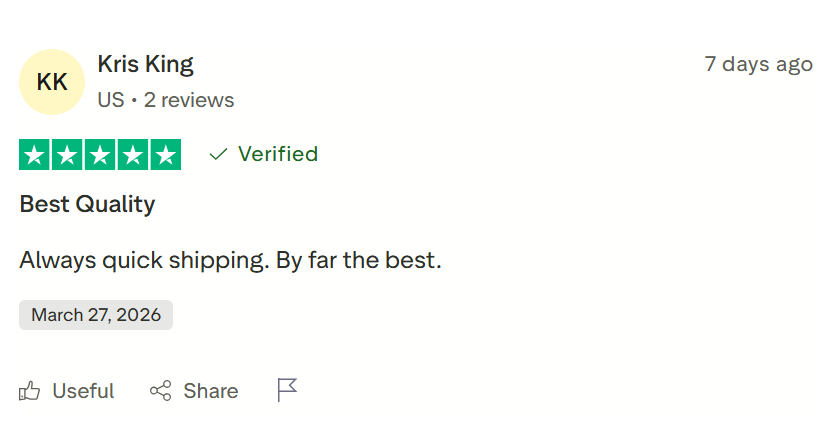The width and height of the screenshot is (836, 429).
Task: Click the fifth green rating star
Action: point(165,155)
